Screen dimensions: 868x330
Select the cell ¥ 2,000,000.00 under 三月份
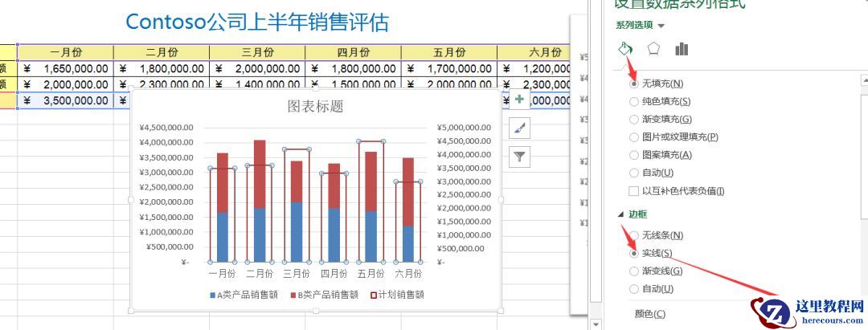257,68
